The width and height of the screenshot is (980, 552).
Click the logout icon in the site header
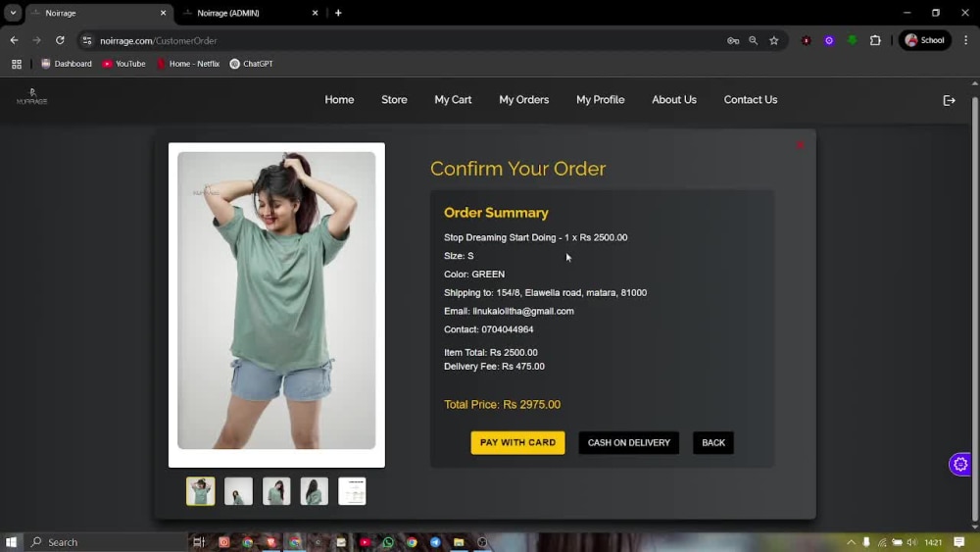pyautogui.click(x=949, y=100)
